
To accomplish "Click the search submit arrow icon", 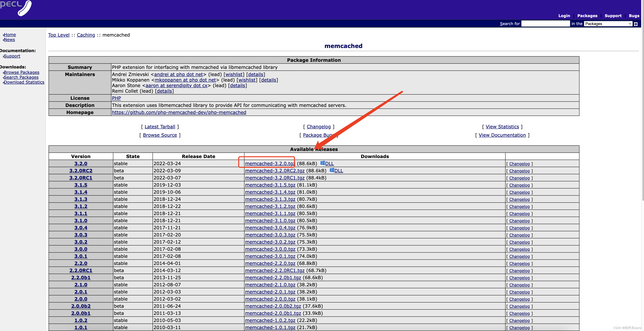I will 636,23.
